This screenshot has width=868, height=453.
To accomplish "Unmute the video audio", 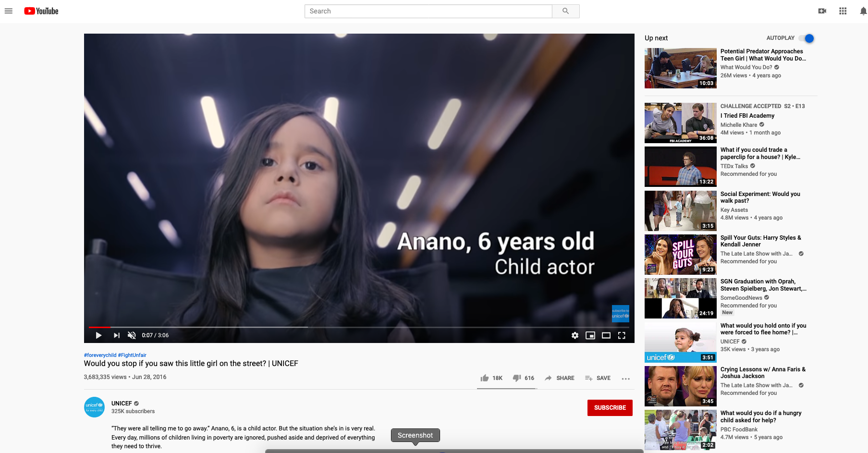I will pos(132,335).
